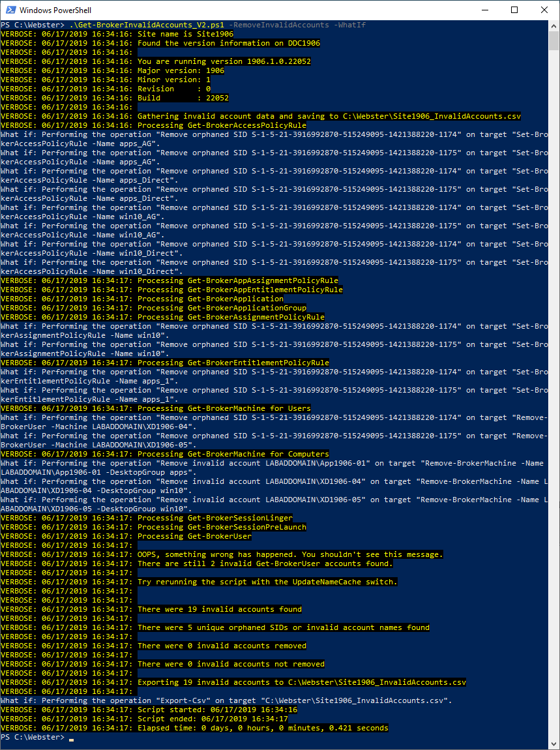The width and height of the screenshot is (560, 750).
Task: Click "Processing Get-BrokerMachine for Computers"
Action: coord(233,454)
